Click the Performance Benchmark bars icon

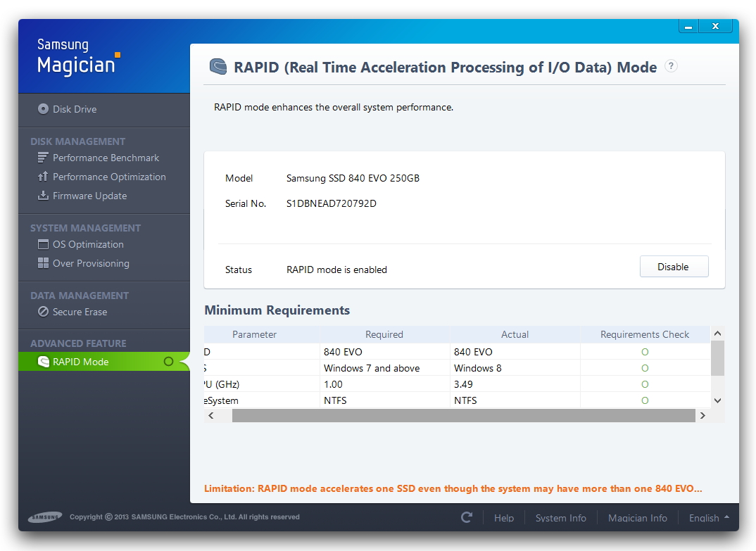43,158
